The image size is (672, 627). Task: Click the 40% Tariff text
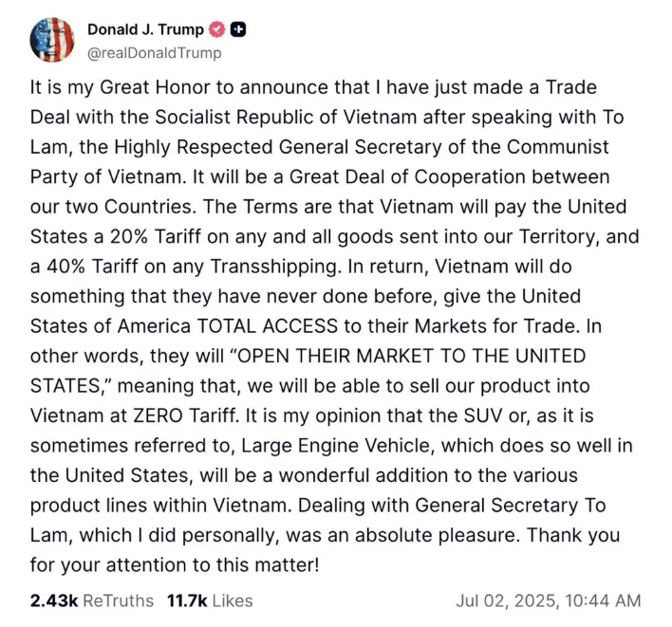[x=93, y=267]
